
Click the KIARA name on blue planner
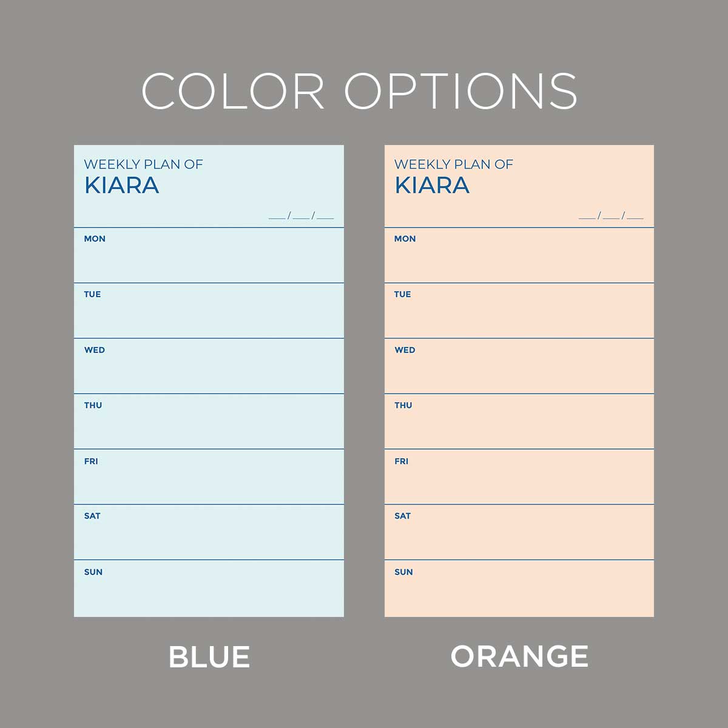[x=122, y=186]
